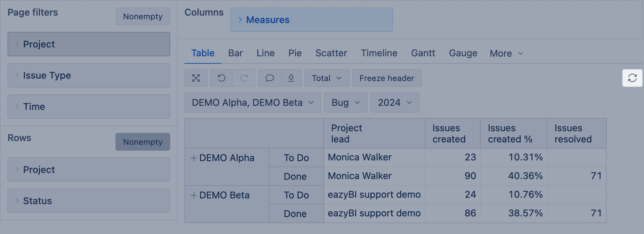
Task: Click the refresh icon at right
Action: tap(632, 78)
